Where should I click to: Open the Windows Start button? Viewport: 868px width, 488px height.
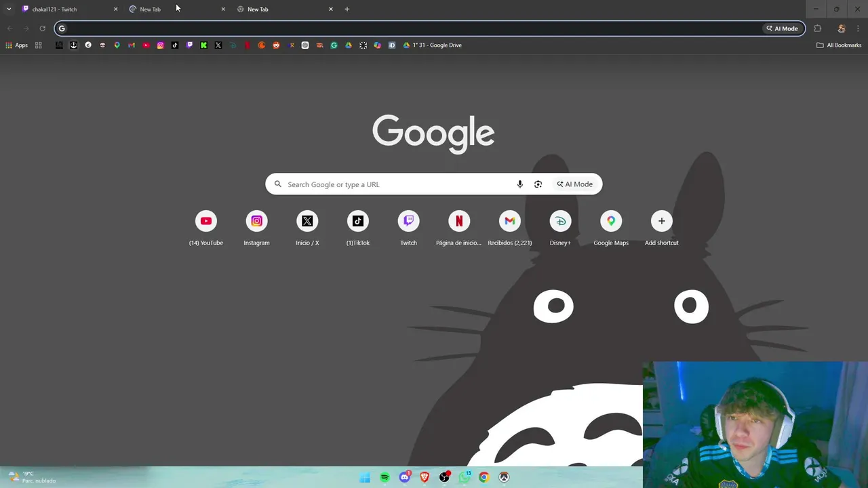(x=365, y=477)
